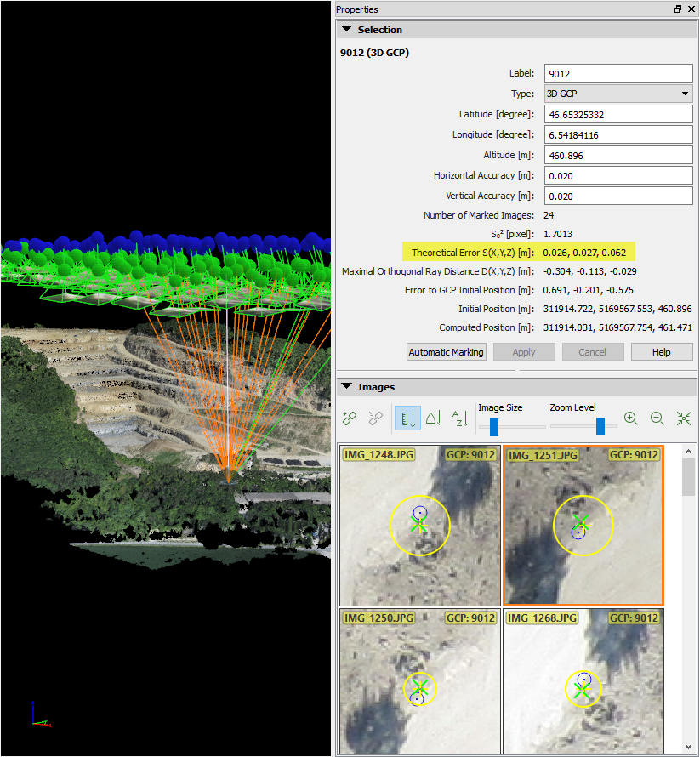Sort images by angle icon
700x757 pixels.
click(434, 418)
